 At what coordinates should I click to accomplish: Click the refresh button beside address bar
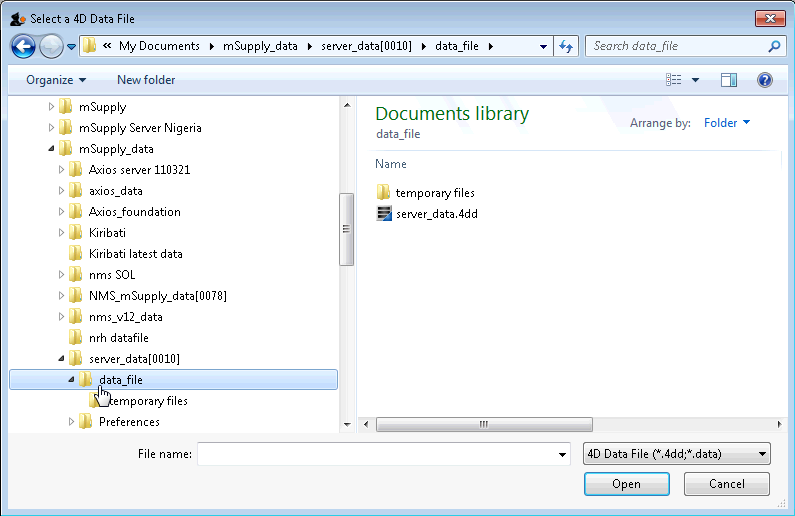click(567, 46)
